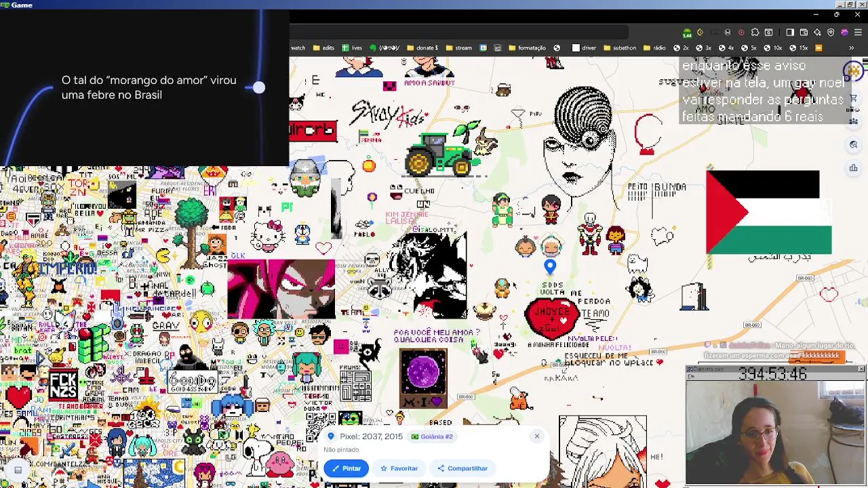Click the small icon at bottom-left corner

[18, 470]
